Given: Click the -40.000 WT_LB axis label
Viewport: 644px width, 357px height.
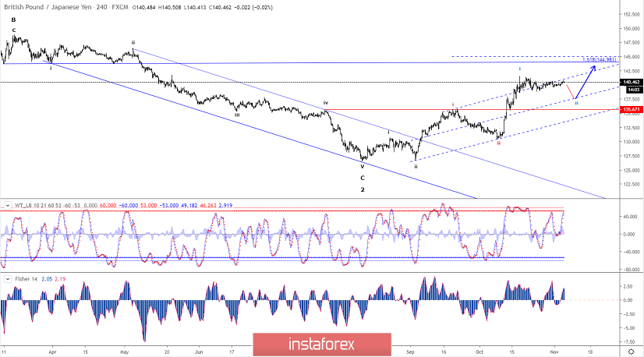Looking at the screenshot, I should [632, 252].
